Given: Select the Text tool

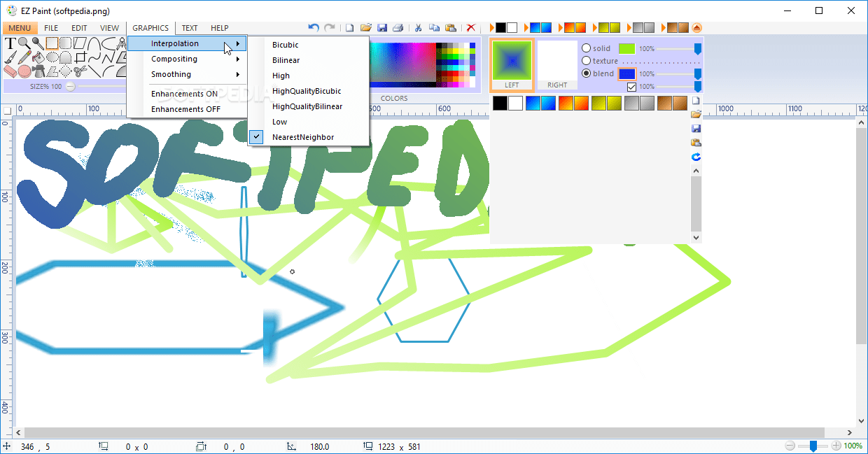Looking at the screenshot, I should pos(10,43).
